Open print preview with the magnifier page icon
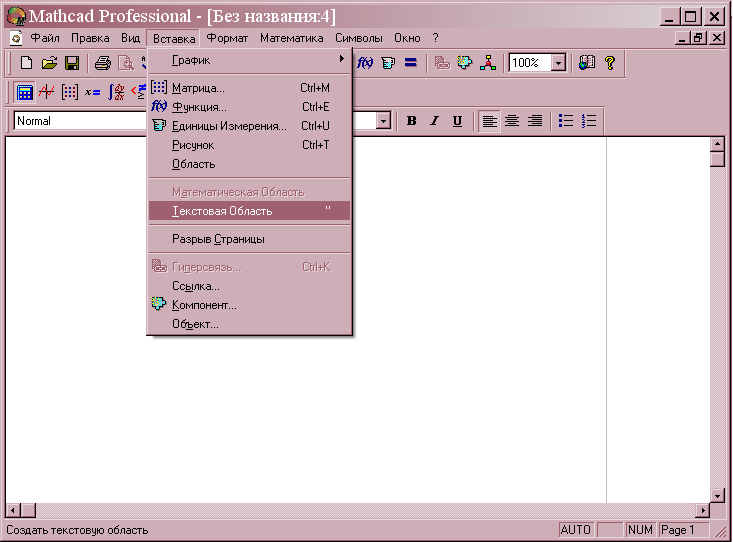 click(x=125, y=63)
